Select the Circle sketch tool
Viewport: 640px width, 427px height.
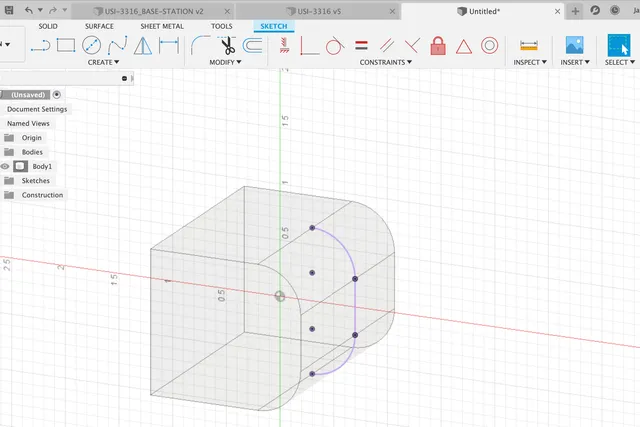point(91,45)
